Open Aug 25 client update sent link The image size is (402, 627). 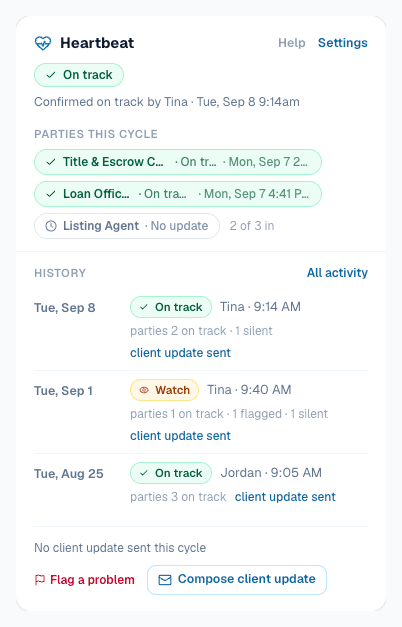tap(285, 497)
